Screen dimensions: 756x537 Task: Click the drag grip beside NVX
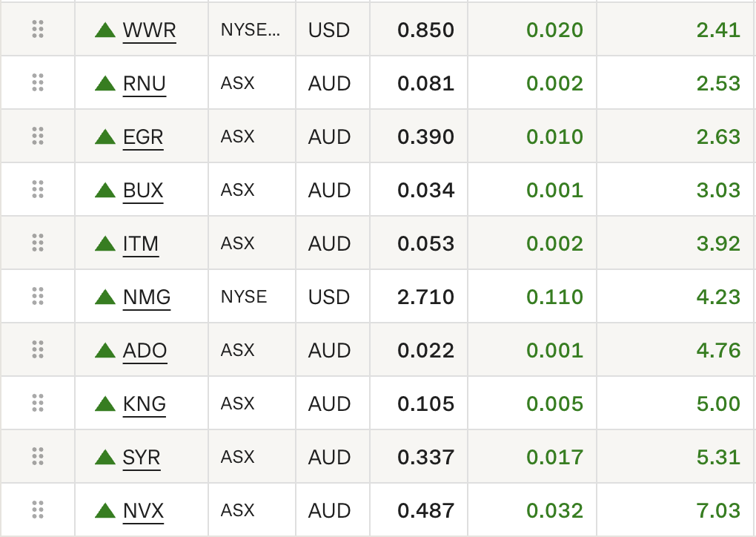click(x=38, y=510)
